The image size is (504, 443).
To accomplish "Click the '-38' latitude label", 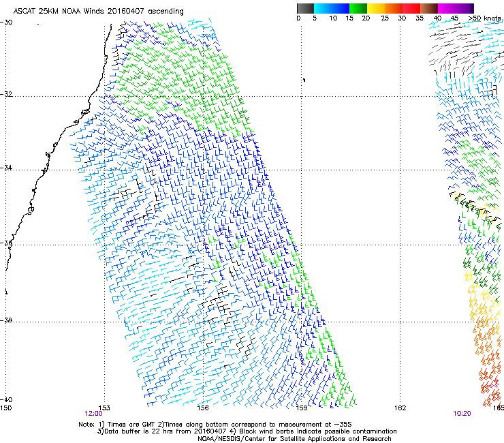I will click(x=6, y=320).
